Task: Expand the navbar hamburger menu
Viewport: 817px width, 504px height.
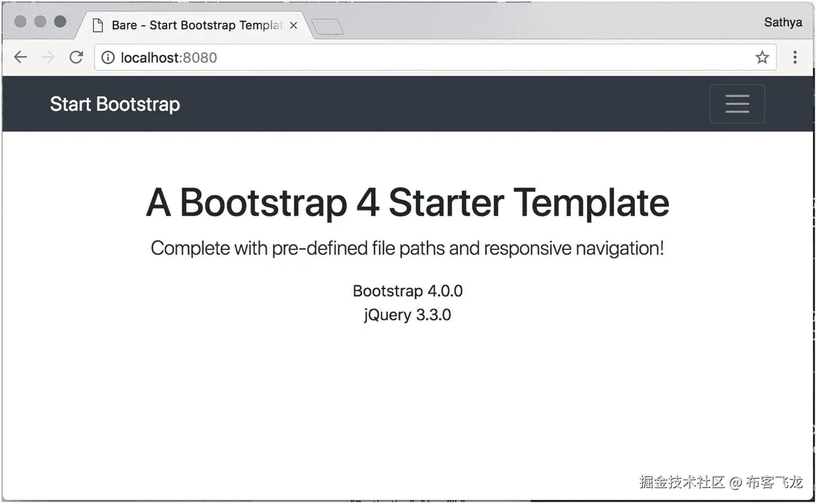Action: [x=737, y=104]
